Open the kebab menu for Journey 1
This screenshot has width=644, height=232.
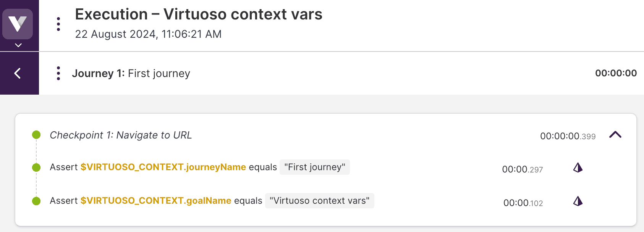tap(58, 73)
